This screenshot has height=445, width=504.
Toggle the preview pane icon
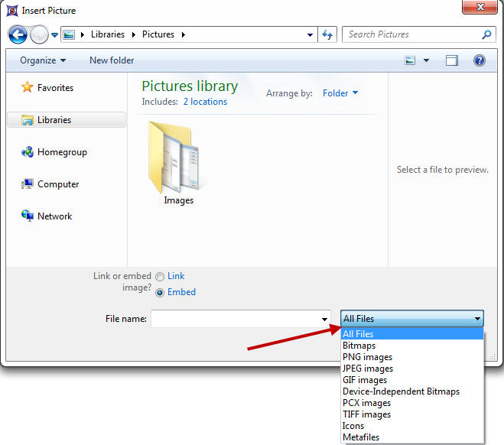point(452,60)
